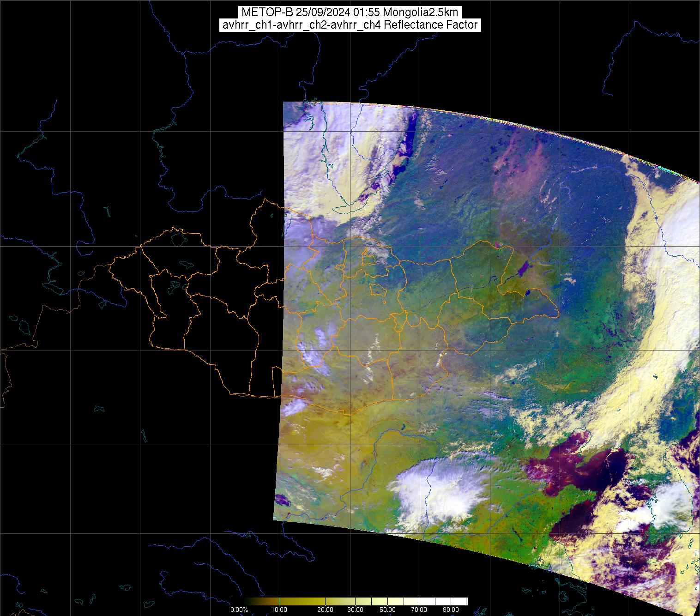Click the 20.00 colorbar label
Image resolution: width=700 pixels, height=616 pixels.
click(x=326, y=610)
